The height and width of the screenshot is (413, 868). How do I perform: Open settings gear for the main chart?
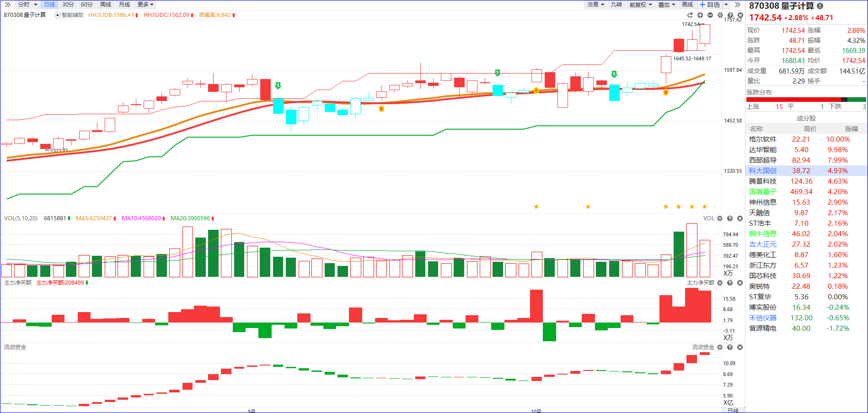[x=720, y=15]
